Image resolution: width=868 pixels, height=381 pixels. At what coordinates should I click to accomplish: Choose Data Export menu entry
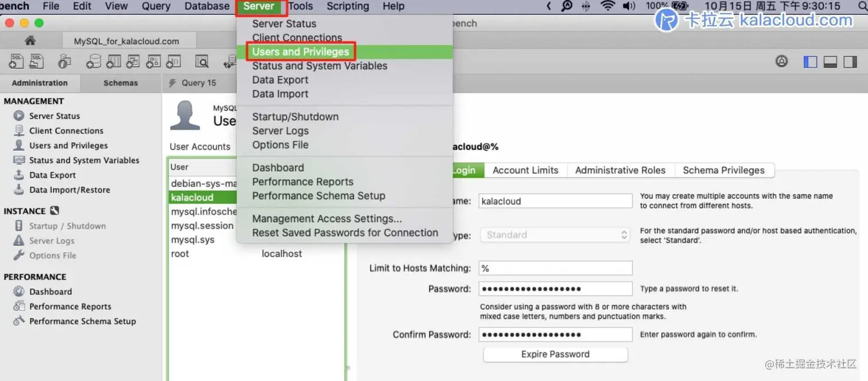point(344,80)
